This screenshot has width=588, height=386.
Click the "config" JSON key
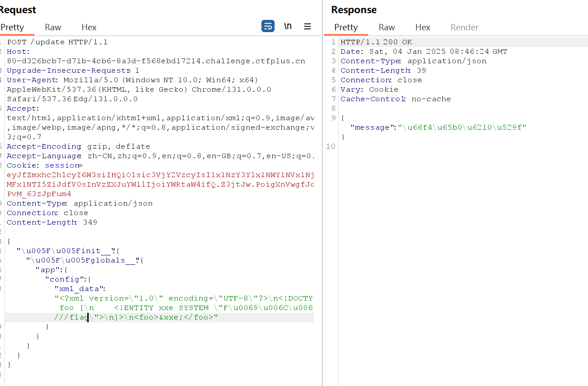click(x=65, y=279)
